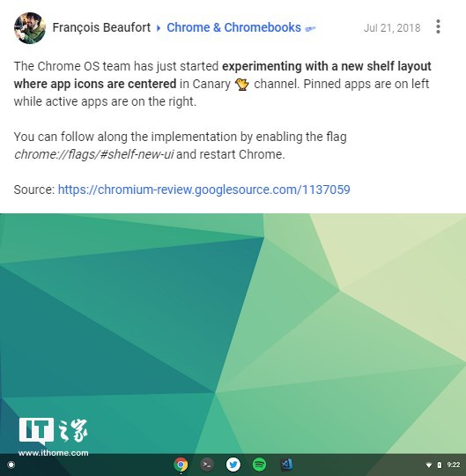Check the battery icon in the tray

pyautogui.click(x=440, y=465)
